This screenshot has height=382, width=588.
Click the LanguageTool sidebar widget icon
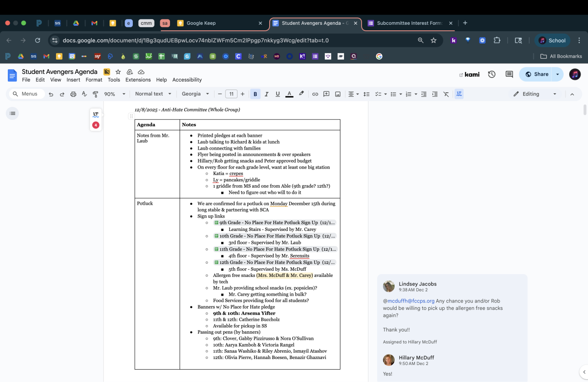coord(96,115)
